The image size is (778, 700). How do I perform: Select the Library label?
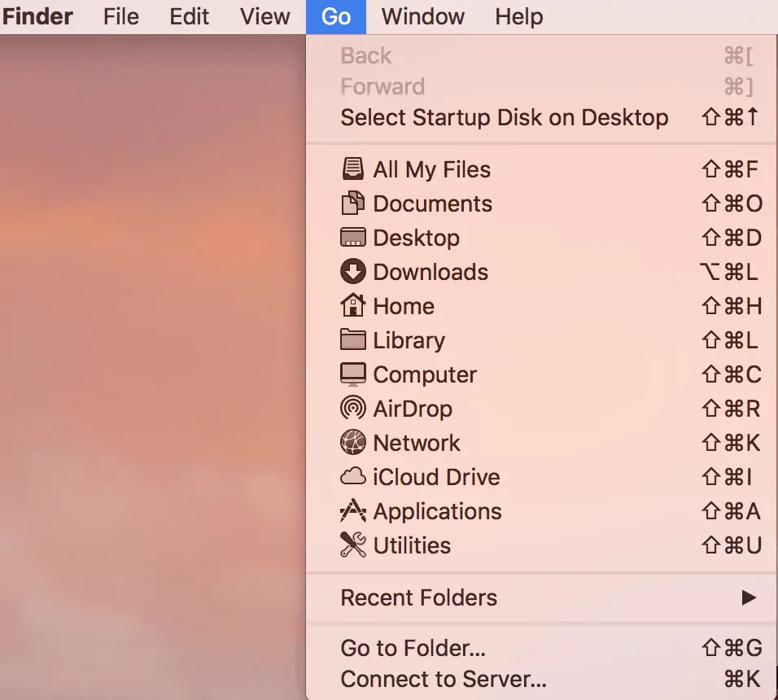[x=409, y=341]
